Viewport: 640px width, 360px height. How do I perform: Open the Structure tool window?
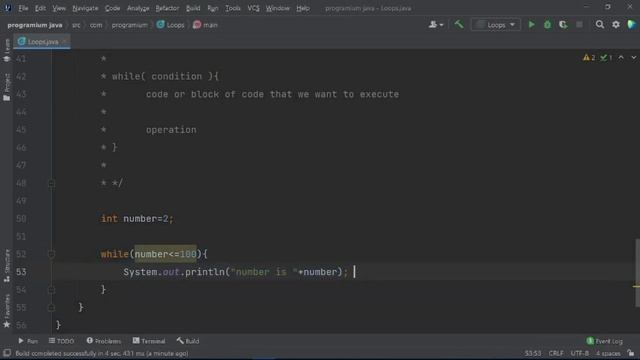coord(7,266)
